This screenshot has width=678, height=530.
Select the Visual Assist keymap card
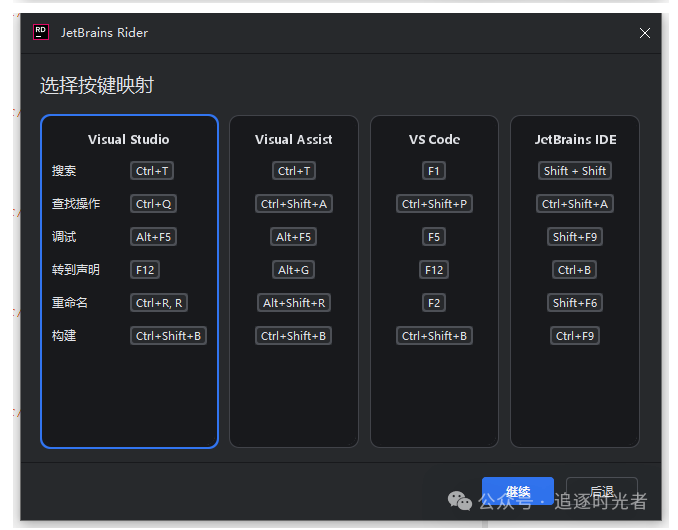pos(294,281)
